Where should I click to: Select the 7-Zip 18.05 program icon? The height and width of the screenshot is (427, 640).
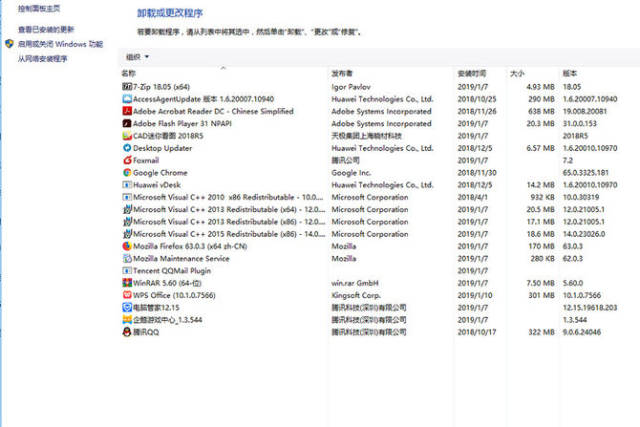tap(127, 87)
